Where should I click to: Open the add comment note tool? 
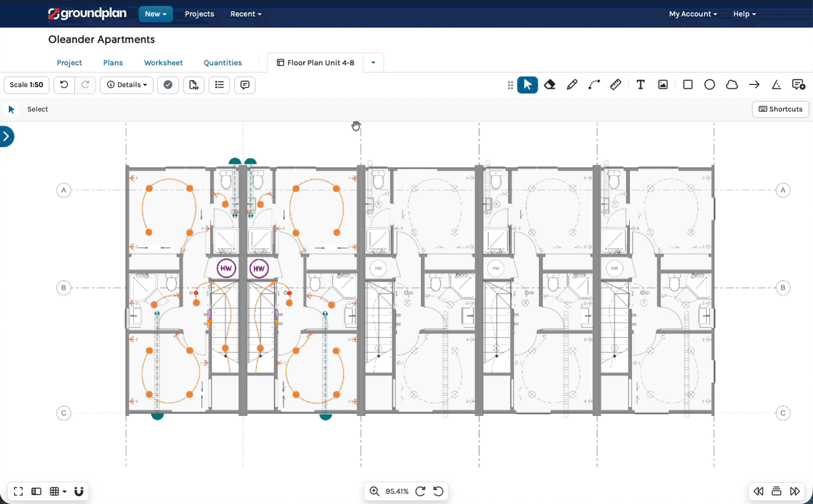coord(798,85)
